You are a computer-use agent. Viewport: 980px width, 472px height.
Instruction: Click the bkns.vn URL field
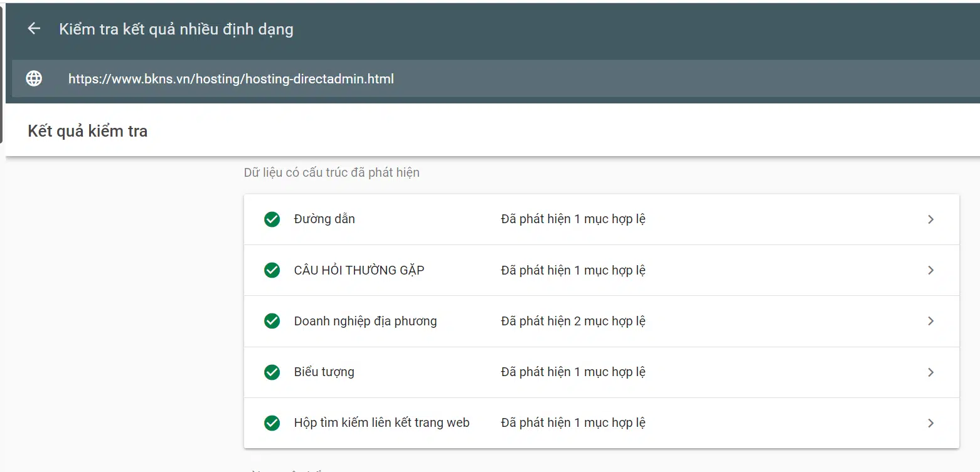[231, 79]
